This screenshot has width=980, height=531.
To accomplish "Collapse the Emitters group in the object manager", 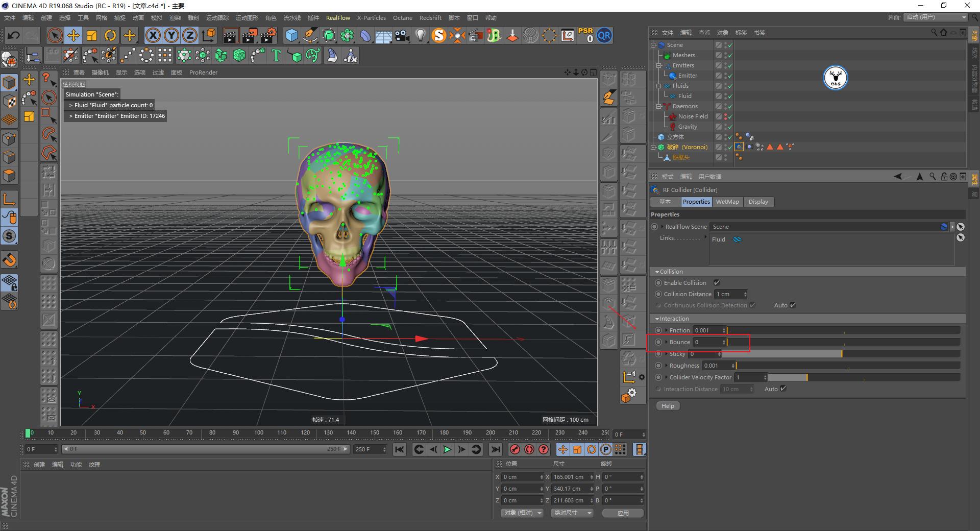I will click(x=658, y=65).
